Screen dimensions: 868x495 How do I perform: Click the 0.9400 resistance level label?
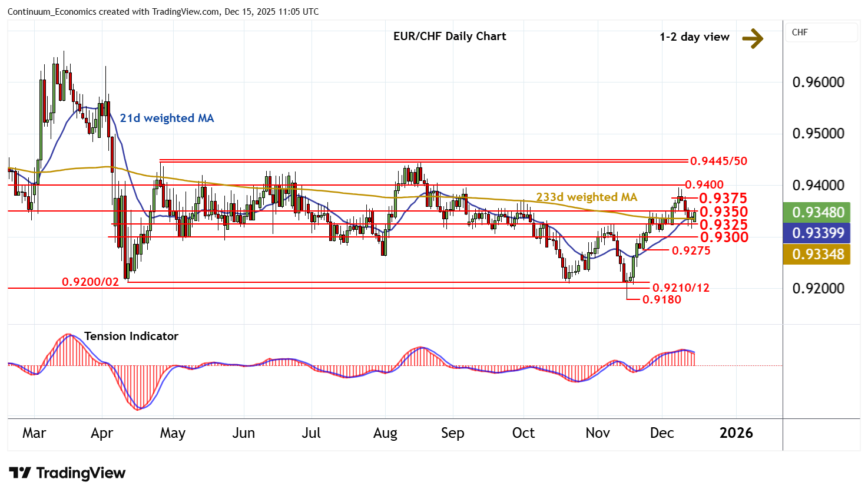click(704, 185)
